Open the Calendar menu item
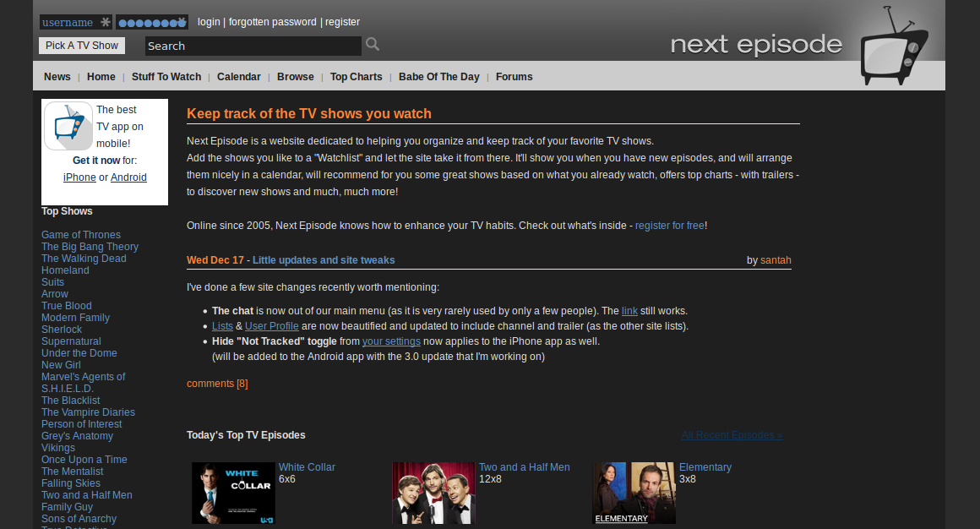Image resolution: width=980 pixels, height=529 pixels. pos(239,77)
